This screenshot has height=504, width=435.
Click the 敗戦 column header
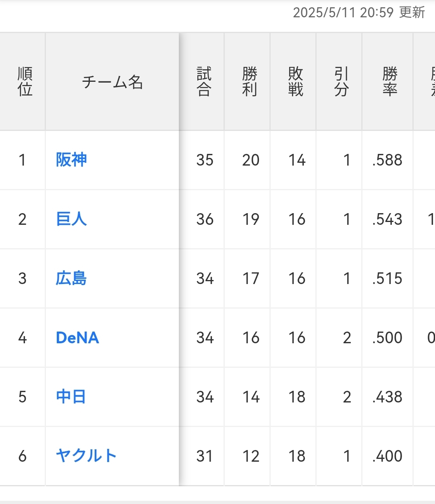coord(296,82)
